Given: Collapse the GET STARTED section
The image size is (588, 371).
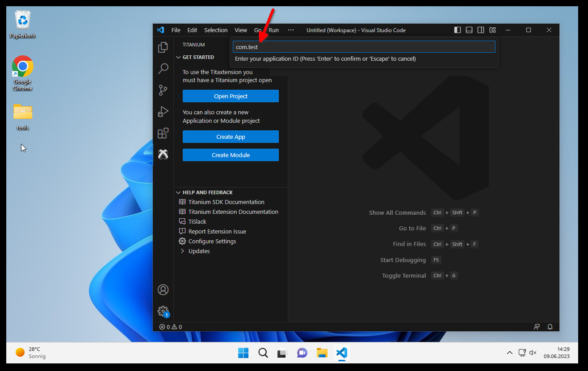Looking at the screenshot, I should (x=198, y=57).
